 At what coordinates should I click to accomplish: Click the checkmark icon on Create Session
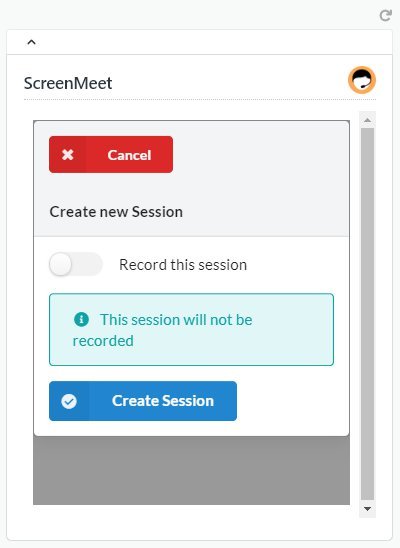point(69,401)
